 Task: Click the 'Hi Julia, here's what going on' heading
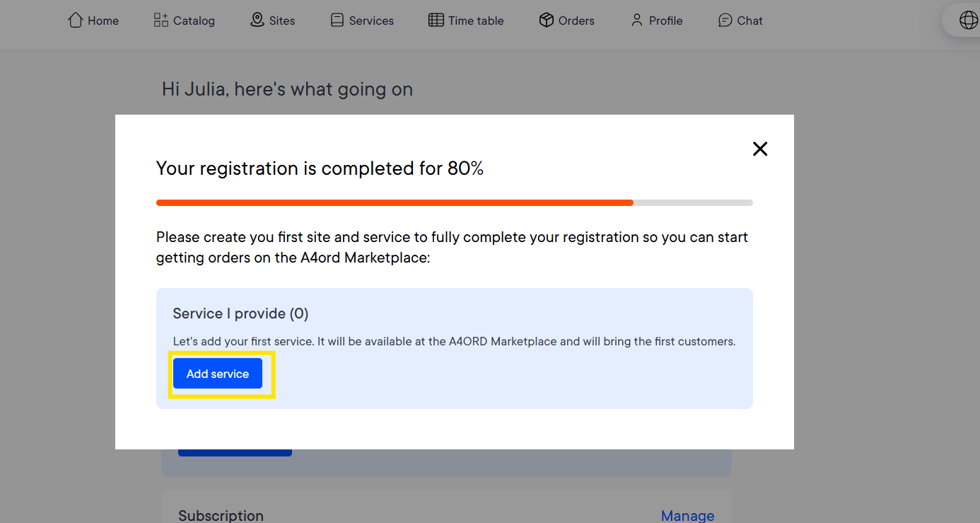point(287,89)
